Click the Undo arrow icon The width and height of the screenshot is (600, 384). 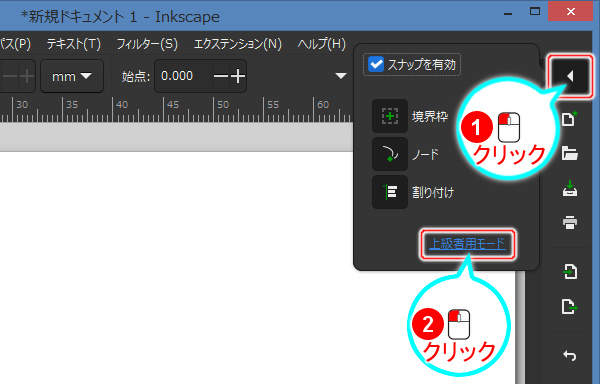pos(570,356)
